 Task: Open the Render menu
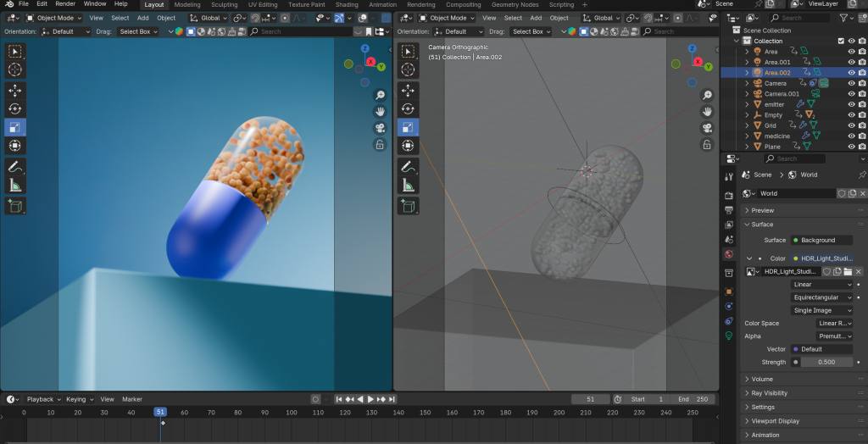click(x=65, y=4)
